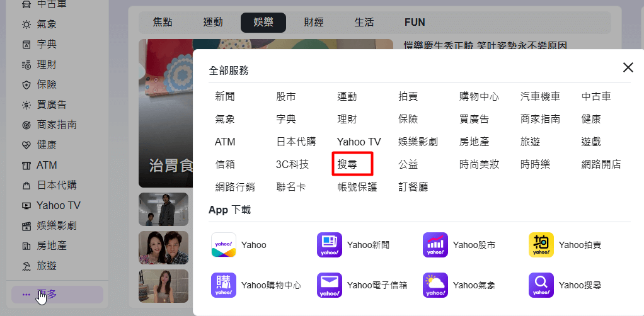Open 帳號保護 service link
644x316 pixels.
pyautogui.click(x=357, y=188)
